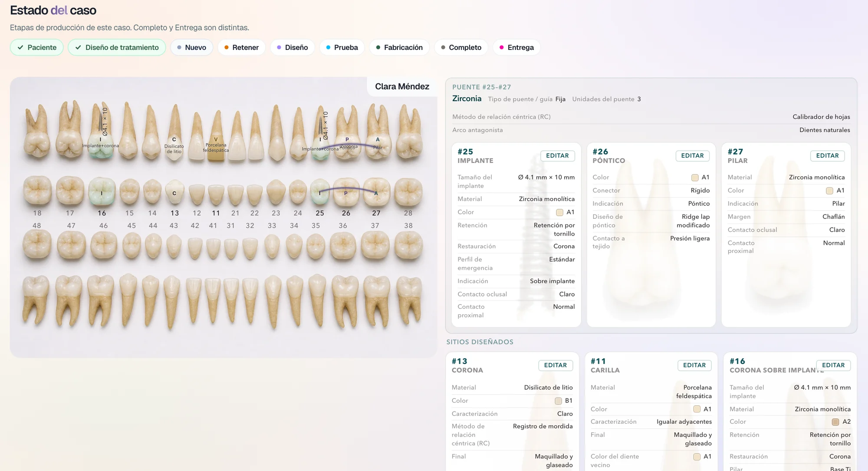Select upper tooth 13 occlusal view
868x471 pixels.
174,192
